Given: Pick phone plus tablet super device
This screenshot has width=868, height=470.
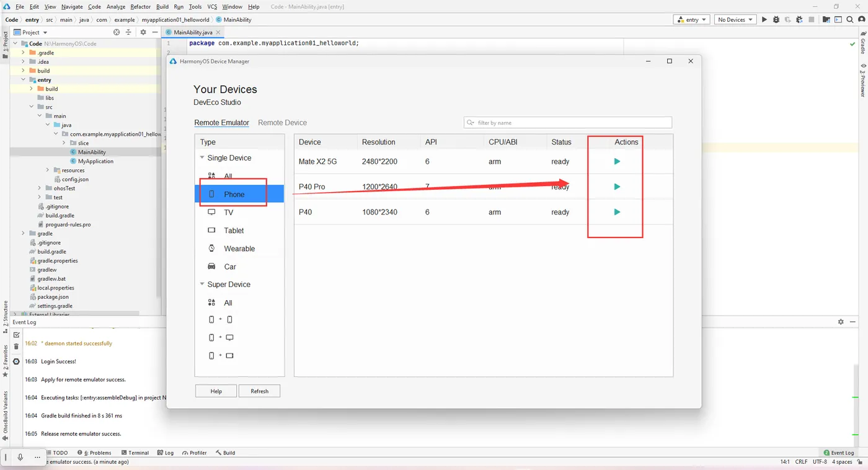Looking at the screenshot, I should 221,356.
